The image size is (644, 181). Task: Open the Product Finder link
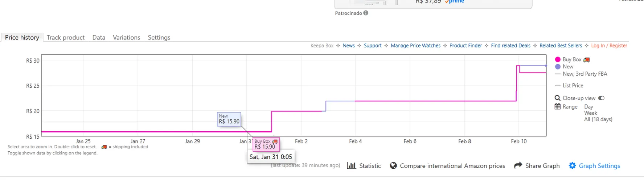pos(465,46)
